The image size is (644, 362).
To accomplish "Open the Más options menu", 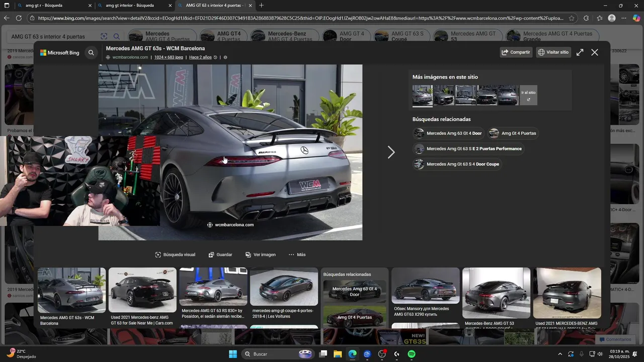I will [x=297, y=255].
